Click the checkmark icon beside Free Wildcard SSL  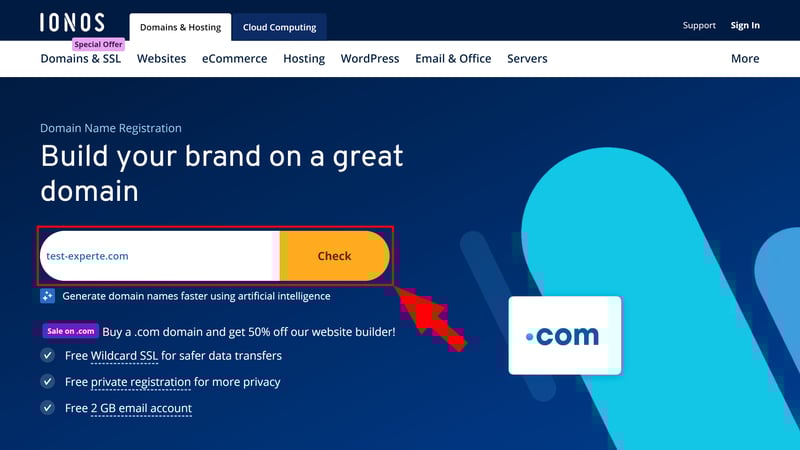[47, 355]
